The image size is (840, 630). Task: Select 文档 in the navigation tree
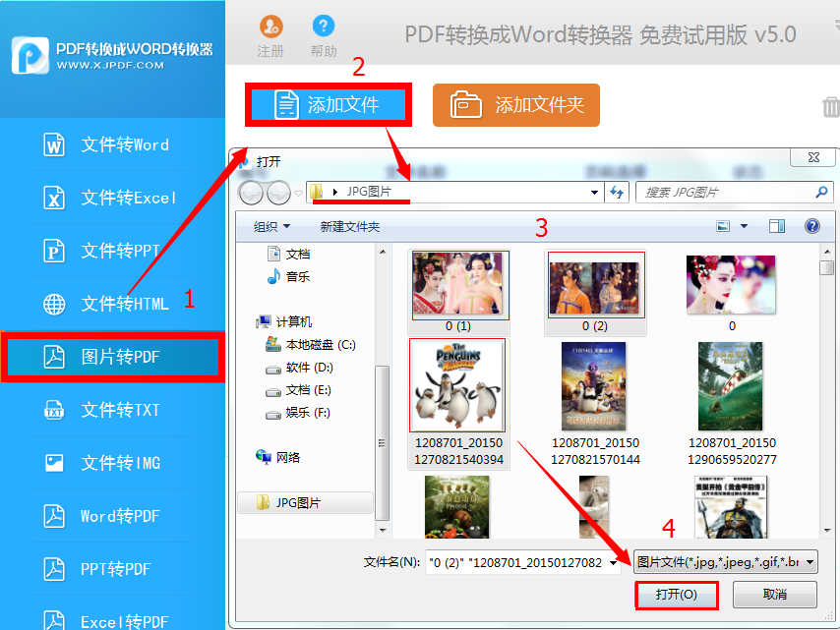coord(289,254)
